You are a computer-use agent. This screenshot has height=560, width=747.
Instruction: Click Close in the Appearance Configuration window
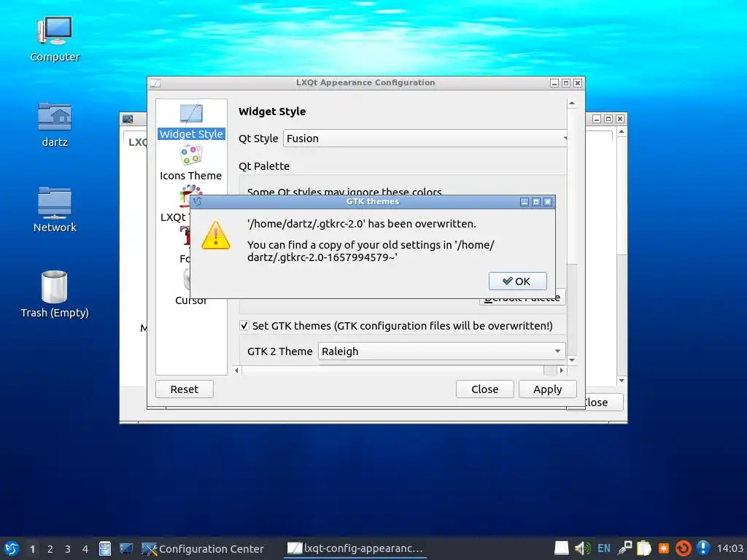(484, 389)
